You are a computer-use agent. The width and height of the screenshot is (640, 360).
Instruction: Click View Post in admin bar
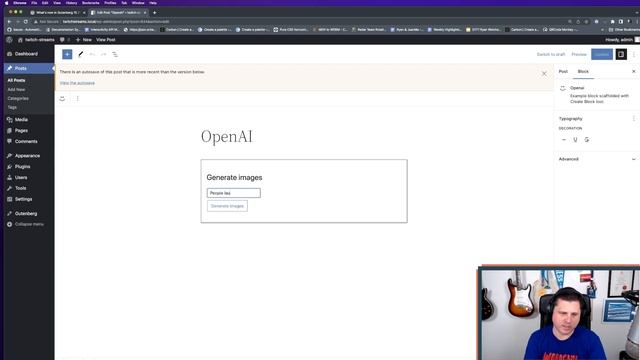[106, 40]
